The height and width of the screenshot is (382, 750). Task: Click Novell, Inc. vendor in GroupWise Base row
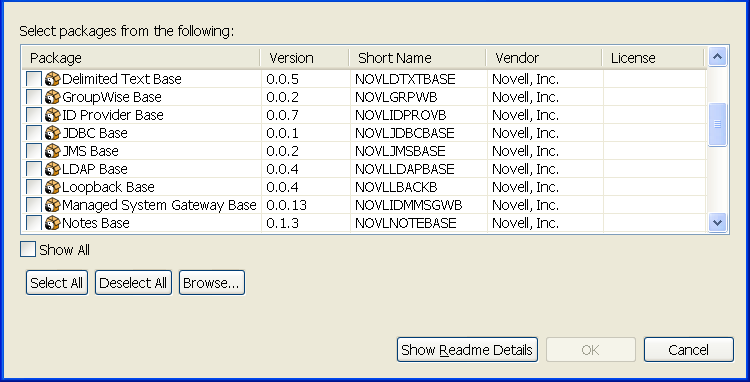525,97
